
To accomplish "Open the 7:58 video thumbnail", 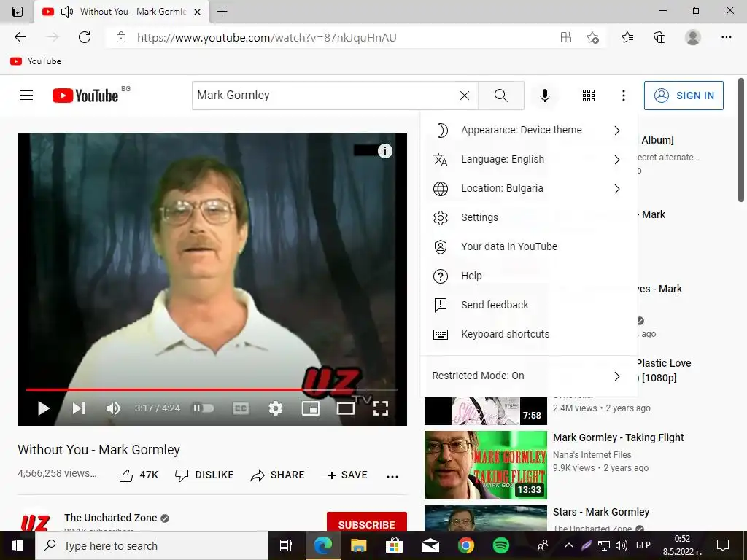I will click(485, 411).
